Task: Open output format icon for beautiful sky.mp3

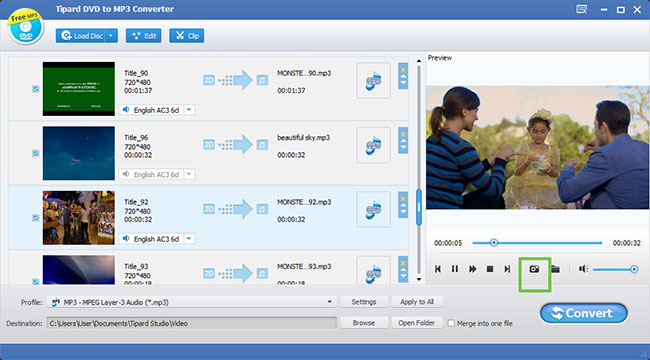Action: (374, 145)
